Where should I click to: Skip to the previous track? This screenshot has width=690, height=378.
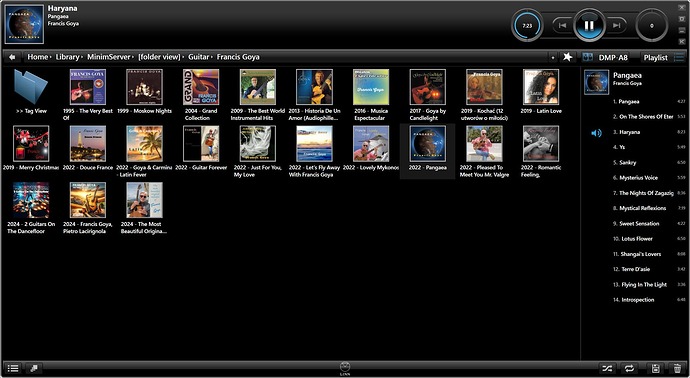[562, 26]
